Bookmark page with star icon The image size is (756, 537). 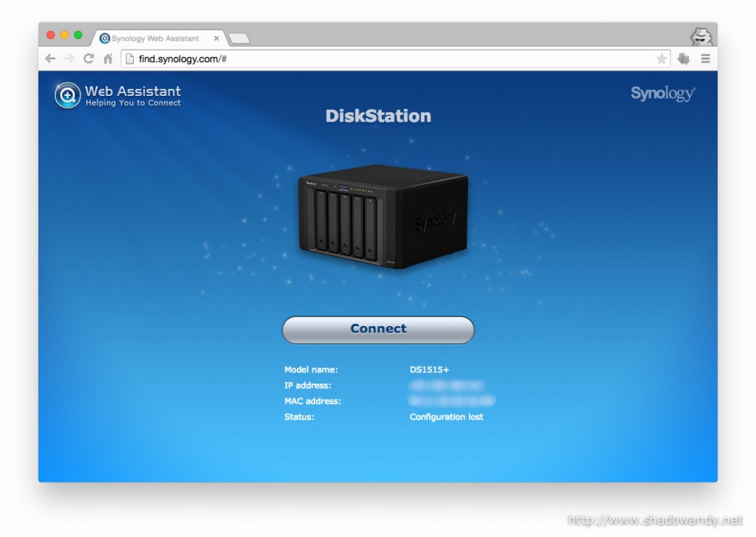click(x=661, y=59)
